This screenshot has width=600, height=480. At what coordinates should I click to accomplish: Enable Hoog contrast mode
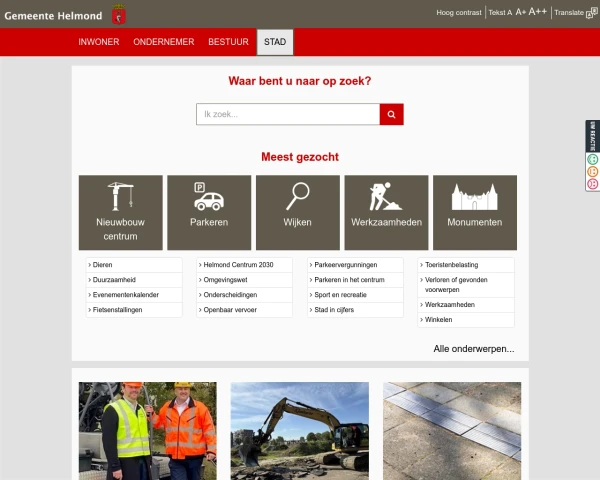[x=459, y=13]
